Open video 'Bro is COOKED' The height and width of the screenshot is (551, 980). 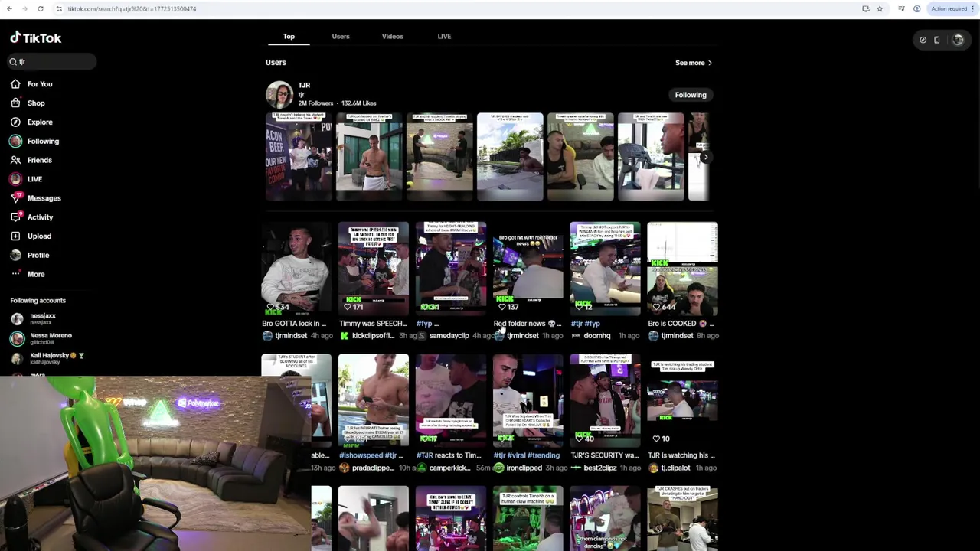coord(682,269)
